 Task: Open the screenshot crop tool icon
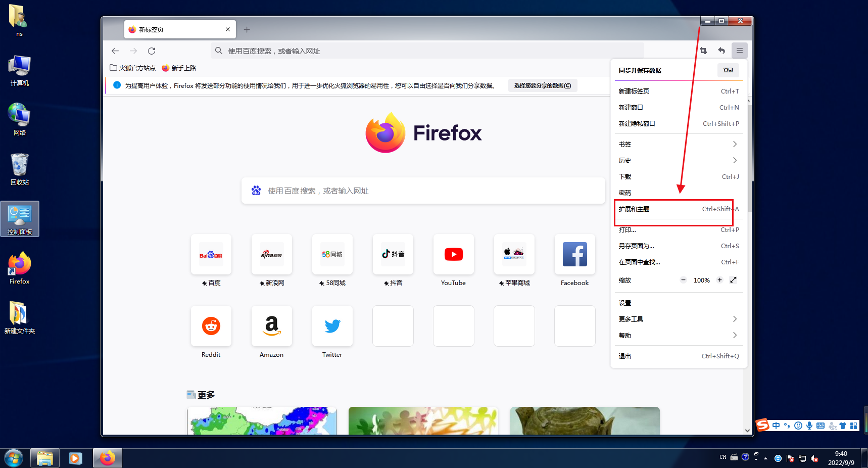point(703,51)
